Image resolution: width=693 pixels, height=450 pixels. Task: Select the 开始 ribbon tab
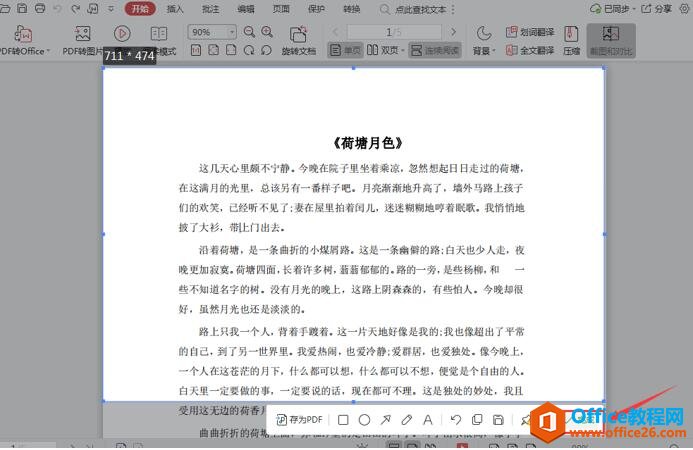tap(140, 8)
